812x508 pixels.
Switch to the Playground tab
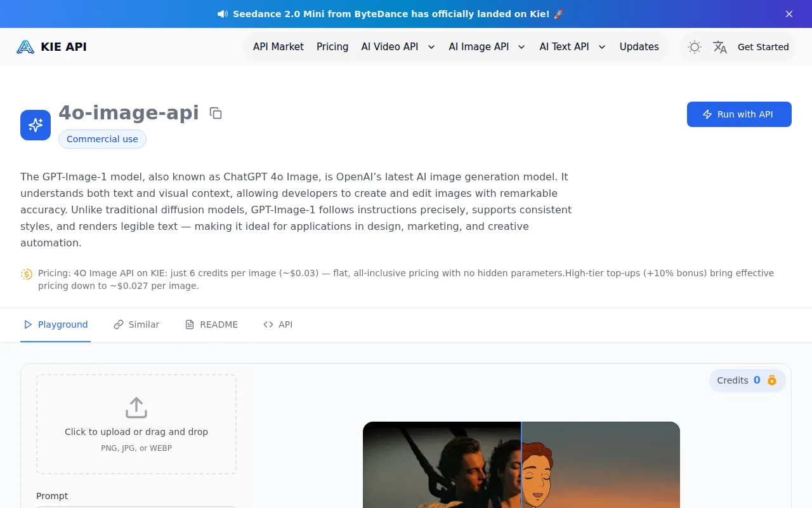[55, 324]
